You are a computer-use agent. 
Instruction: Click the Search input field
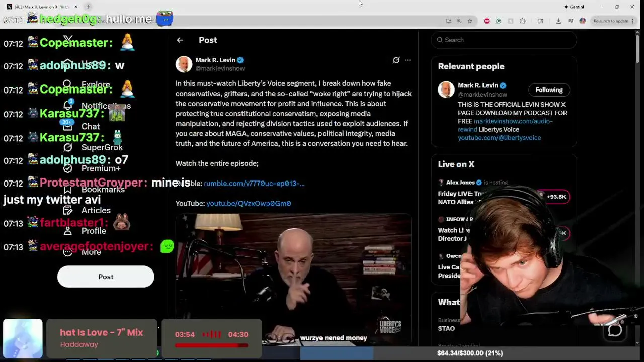(x=504, y=40)
